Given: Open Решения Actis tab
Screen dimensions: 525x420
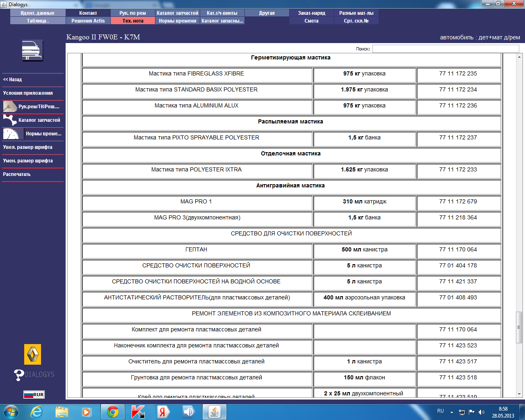Looking at the screenshot, I should [88, 21].
